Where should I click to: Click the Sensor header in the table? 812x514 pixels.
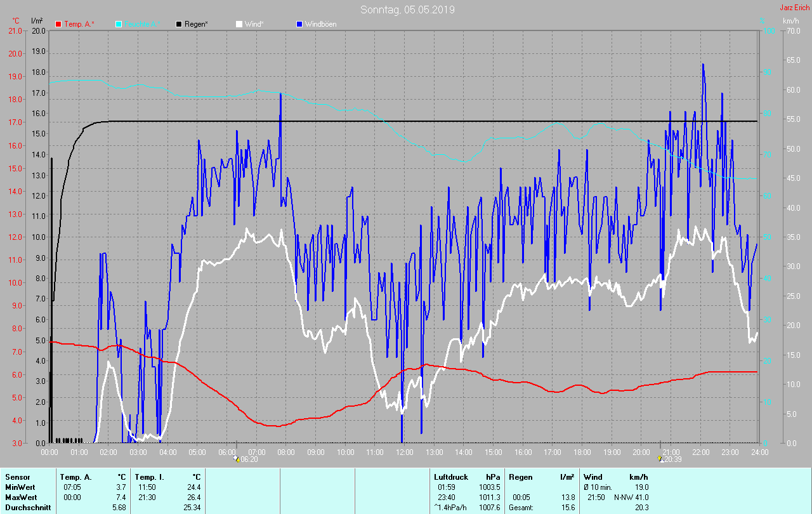pyautogui.click(x=17, y=477)
